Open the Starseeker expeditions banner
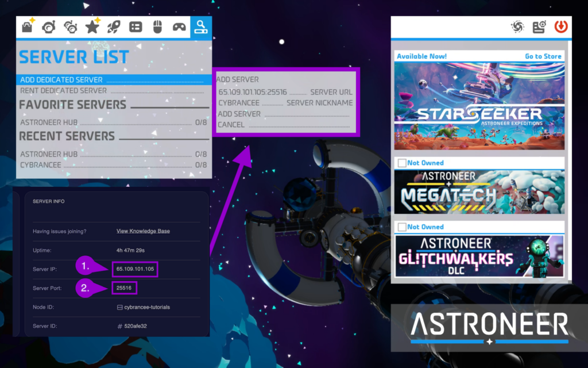The image size is (588, 368). [x=479, y=106]
